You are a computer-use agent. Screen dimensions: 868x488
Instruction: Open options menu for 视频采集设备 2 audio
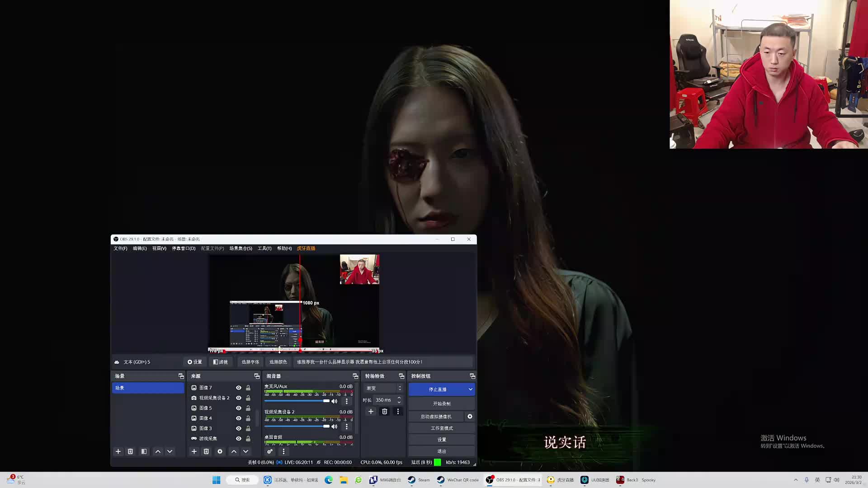pyautogui.click(x=347, y=427)
